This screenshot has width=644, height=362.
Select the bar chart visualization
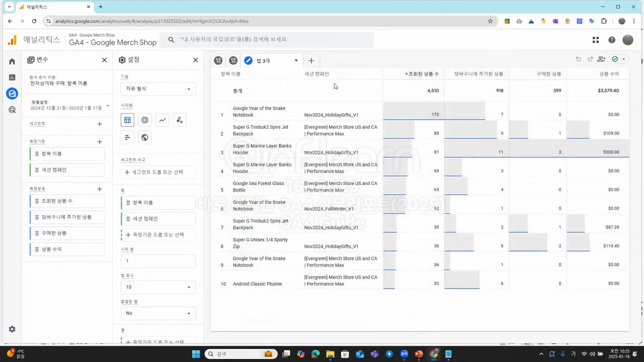click(x=127, y=137)
